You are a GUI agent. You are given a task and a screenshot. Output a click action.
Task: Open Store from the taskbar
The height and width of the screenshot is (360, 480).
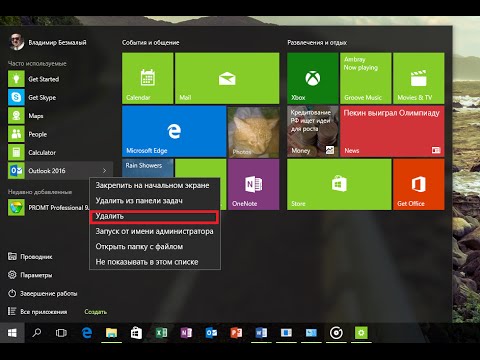136,333
